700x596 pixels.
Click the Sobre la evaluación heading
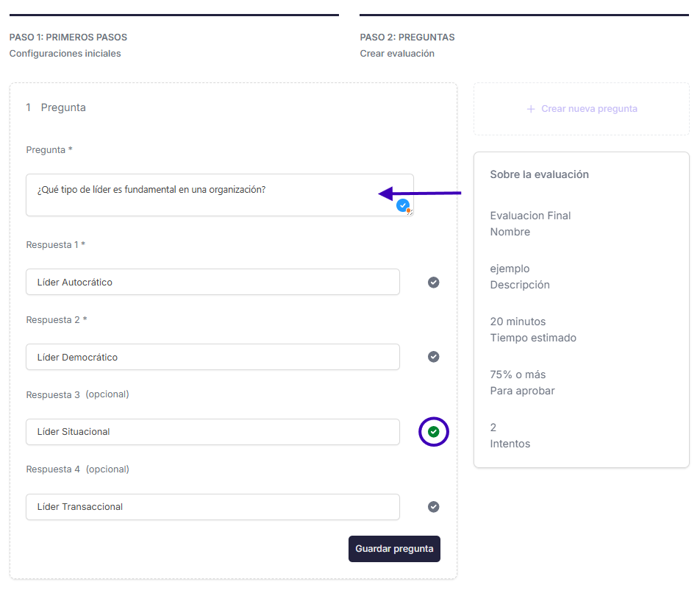click(x=539, y=174)
